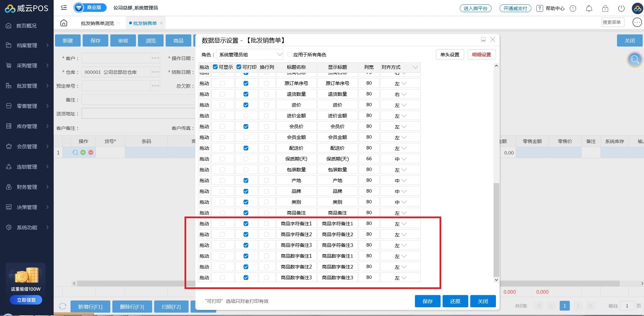Image resolution: width=644 pixels, height=316 pixels.
Task: Open floating blue search magnifier
Action: [635, 60]
